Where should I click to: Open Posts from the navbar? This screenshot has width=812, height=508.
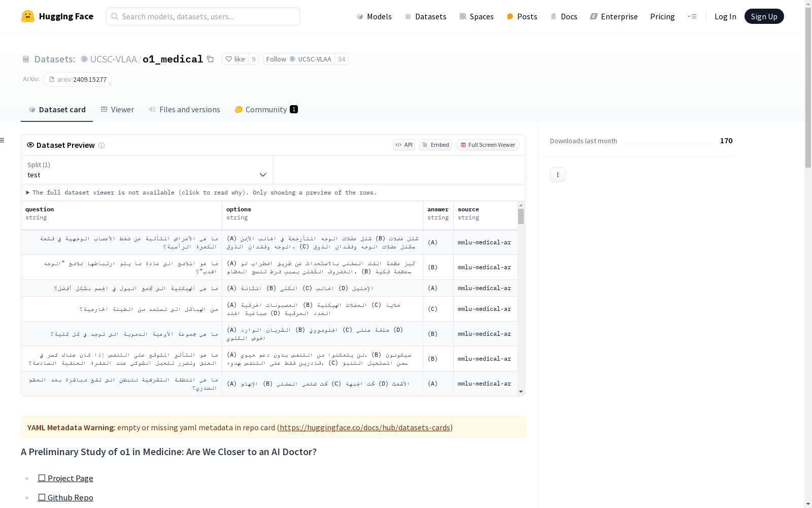(522, 16)
